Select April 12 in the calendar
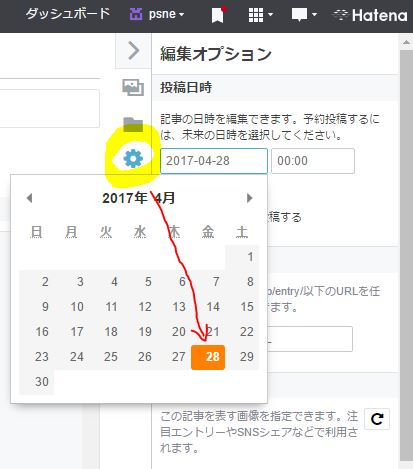This screenshot has height=469, width=413. pos(140,307)
